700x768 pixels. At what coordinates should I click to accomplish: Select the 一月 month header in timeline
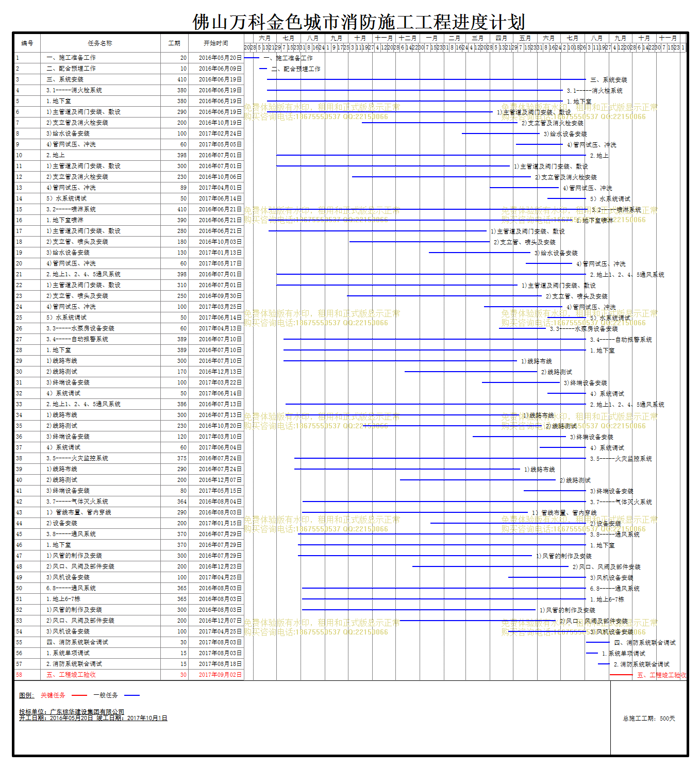coord(431,38)
